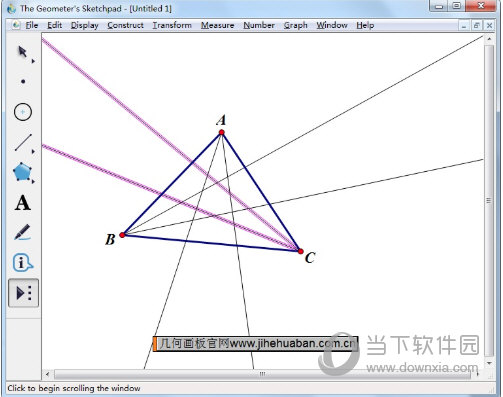Click red point A on the triangle
The width and height of the screenshot is (503, 397).
(222, 133)
